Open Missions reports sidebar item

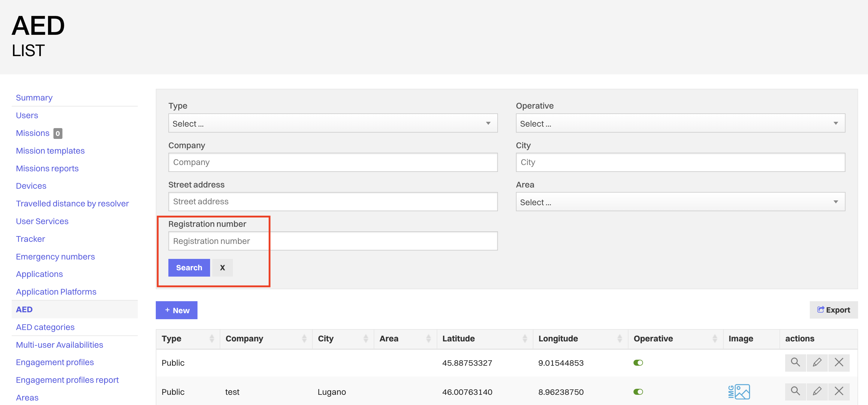coord(47,169)
